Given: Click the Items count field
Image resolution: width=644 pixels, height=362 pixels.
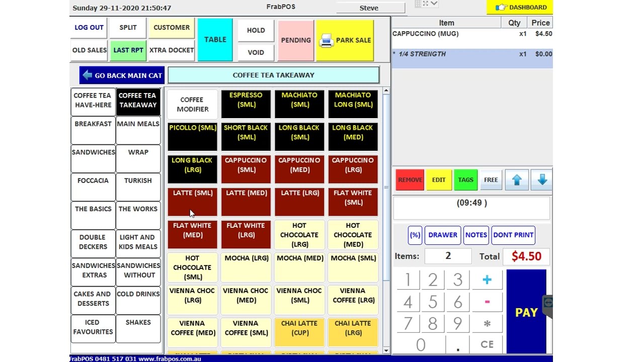Looking at the screenshot, I should pyautogui.click(x=448, y=256).
